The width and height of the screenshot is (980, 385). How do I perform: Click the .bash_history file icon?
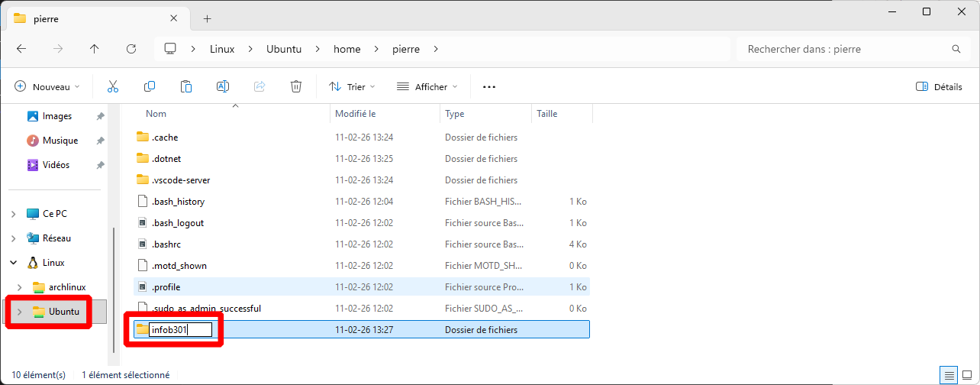coord(142,202)
